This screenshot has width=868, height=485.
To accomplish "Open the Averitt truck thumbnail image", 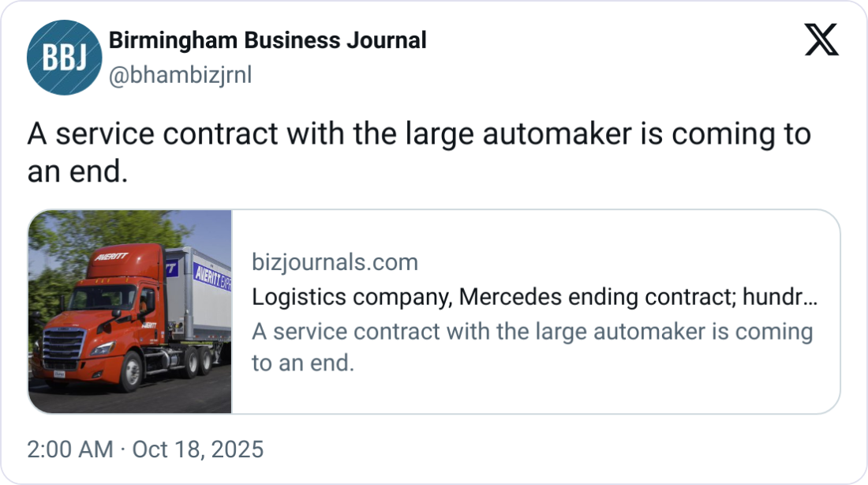I will coord(130,311).
